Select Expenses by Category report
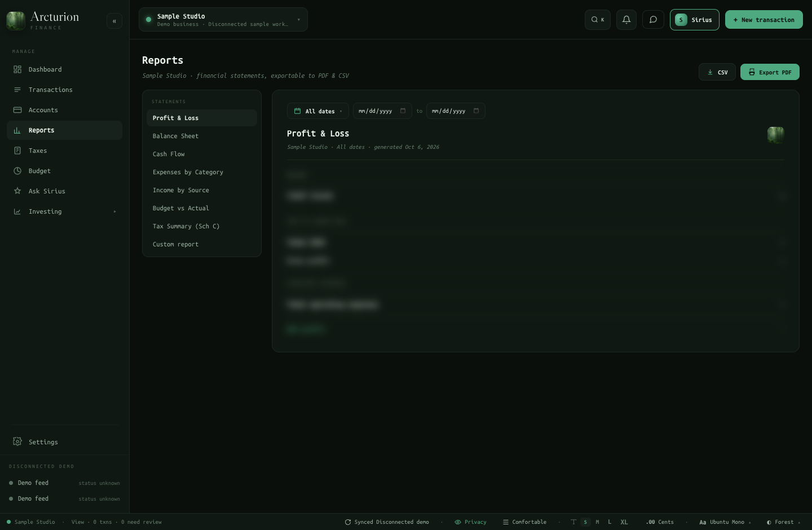This screenshot has width=812, height=530. click(x=202, y=172)
